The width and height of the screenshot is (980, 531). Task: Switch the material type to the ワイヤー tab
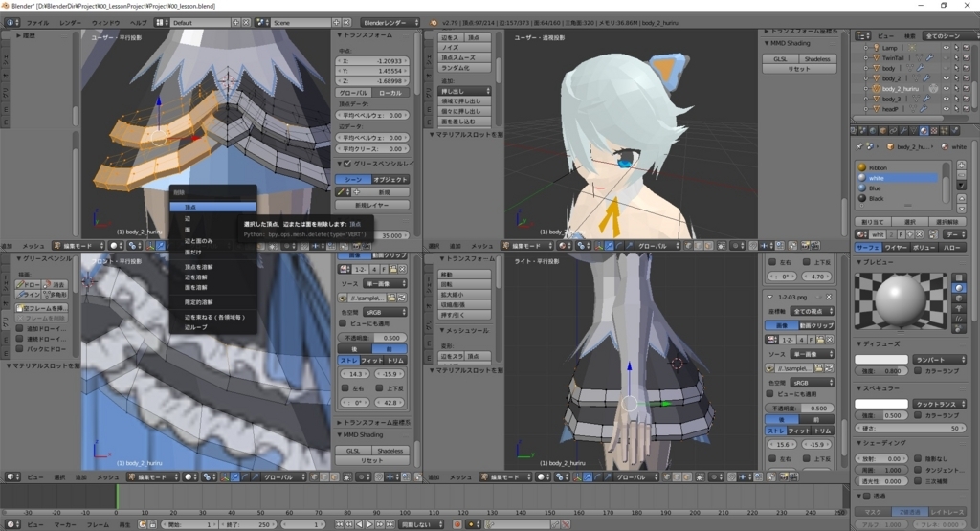pyautogui.click(x=896, y=248)
